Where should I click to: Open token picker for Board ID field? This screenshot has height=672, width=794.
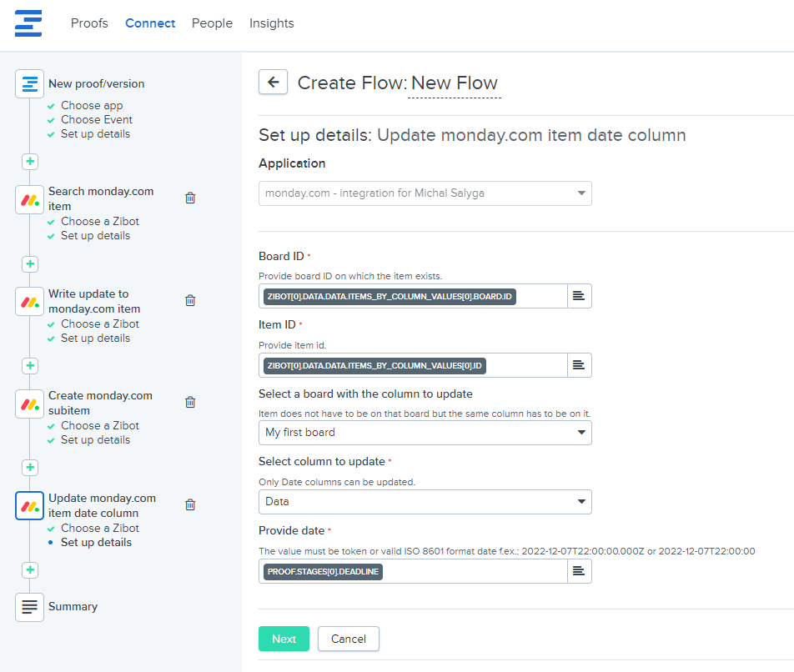pyautogui.click(x=580, y=296)
